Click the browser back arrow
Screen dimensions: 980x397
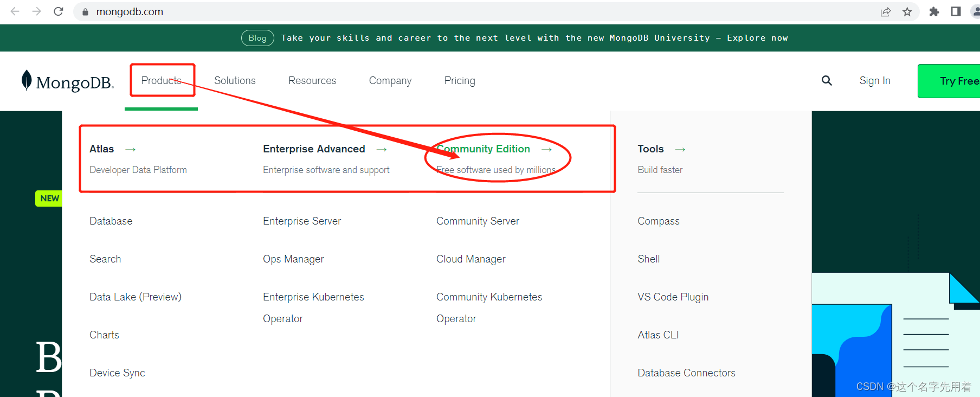[x=15, y=11]
